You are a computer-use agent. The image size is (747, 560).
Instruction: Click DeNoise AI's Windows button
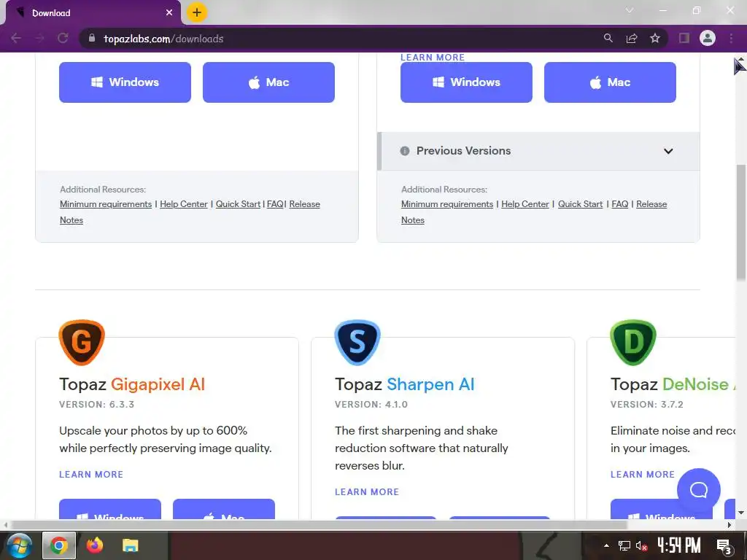[x=662, y=509]
